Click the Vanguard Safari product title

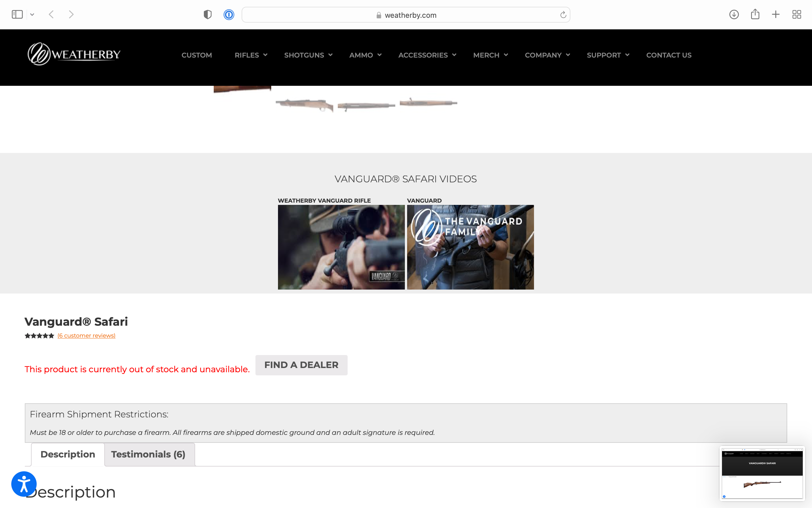(x=76, y=321)
